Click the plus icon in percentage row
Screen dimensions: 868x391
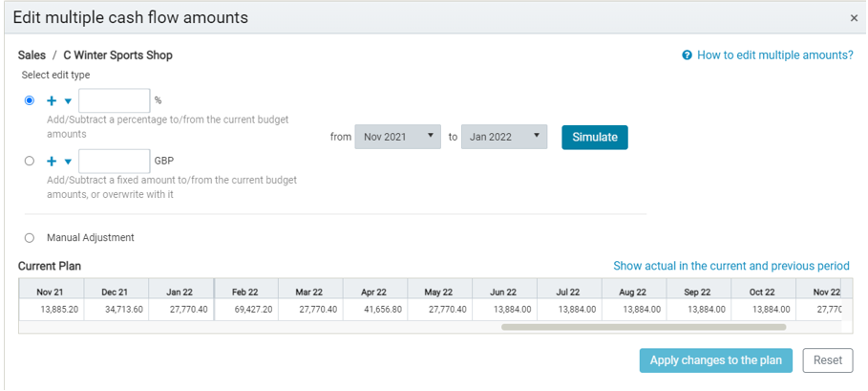(52, 100)
